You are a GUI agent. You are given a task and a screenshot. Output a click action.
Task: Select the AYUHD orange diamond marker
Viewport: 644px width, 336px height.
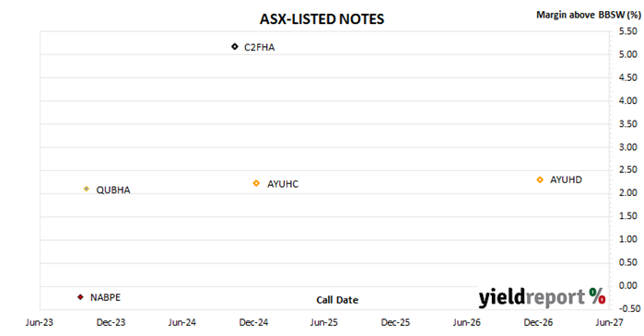[540, 180]
